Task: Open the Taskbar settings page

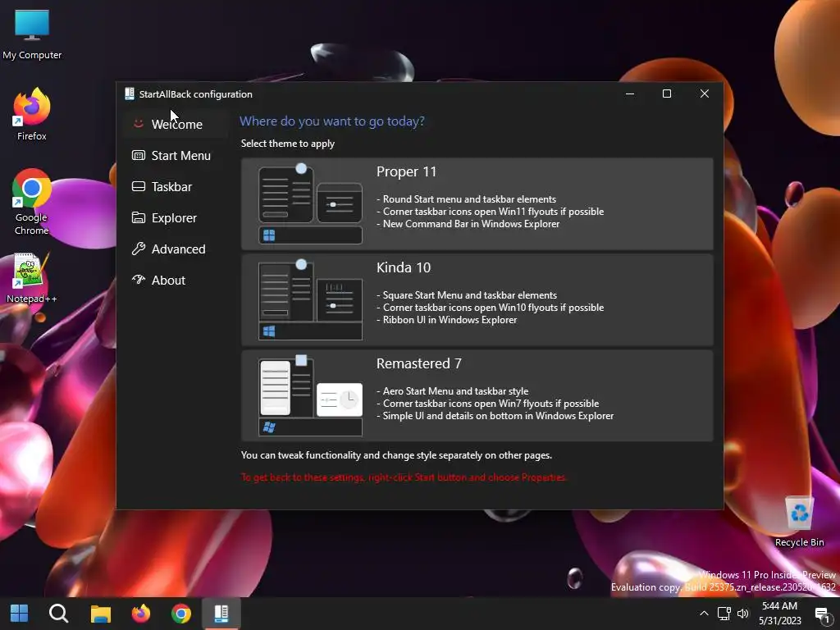Action: tap(176, 186)
